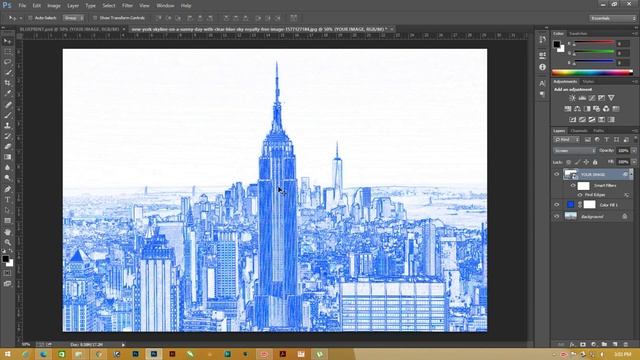Image resolution: width=640 pixels, height=360 pixels.
Task: Add a Photo Filter adjustment
Action: coord(597,109)
